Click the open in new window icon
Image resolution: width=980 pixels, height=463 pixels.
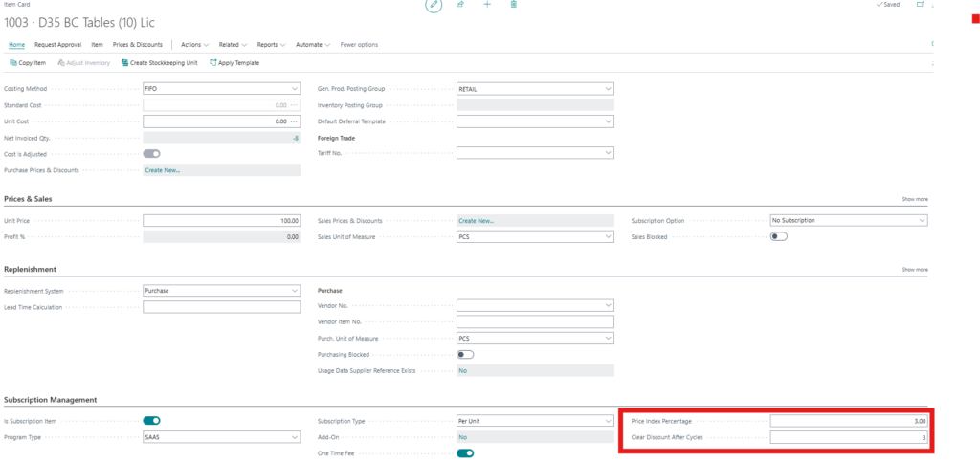click(921, 5)
